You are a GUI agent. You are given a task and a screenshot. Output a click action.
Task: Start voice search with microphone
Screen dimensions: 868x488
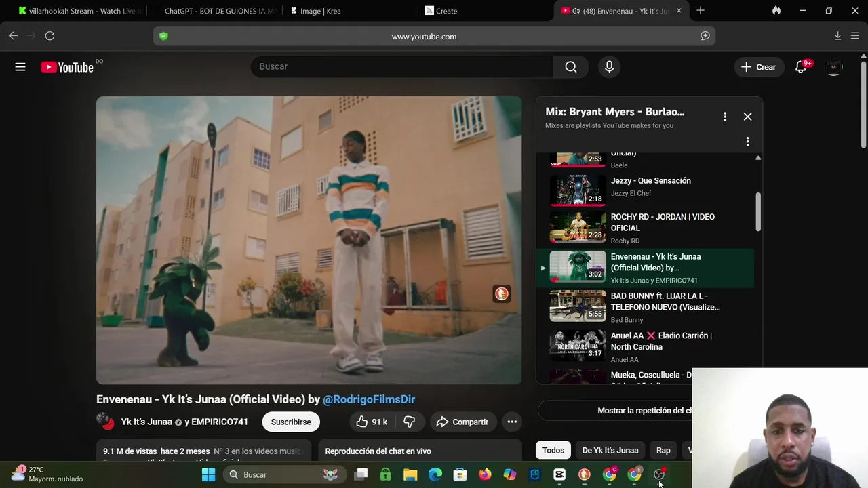[x=609, y=66]
